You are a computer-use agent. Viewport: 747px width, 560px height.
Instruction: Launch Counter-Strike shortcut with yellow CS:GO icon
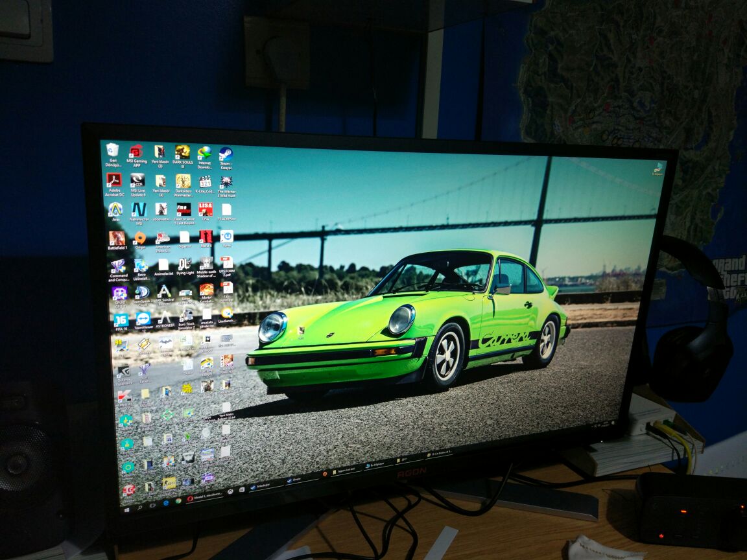tap(169, 485)
